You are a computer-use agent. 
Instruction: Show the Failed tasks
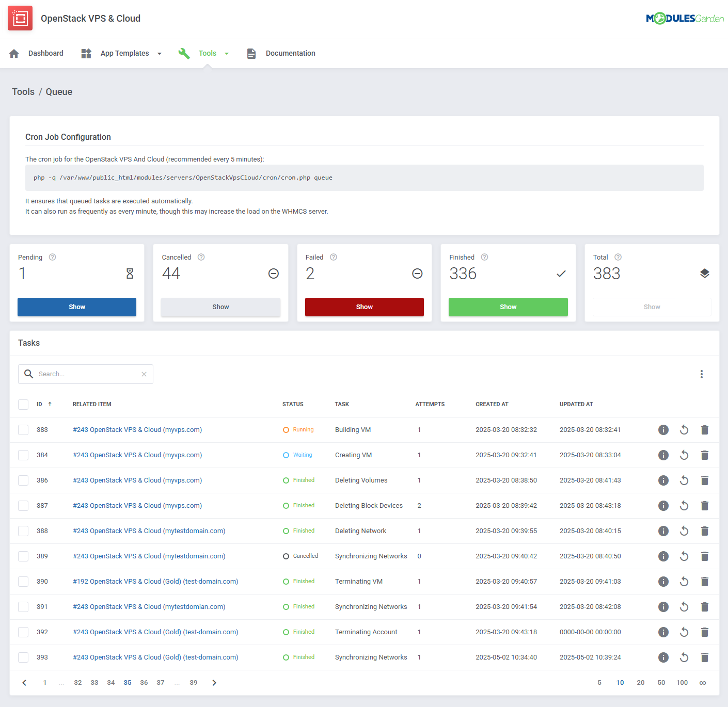point(364,307)
